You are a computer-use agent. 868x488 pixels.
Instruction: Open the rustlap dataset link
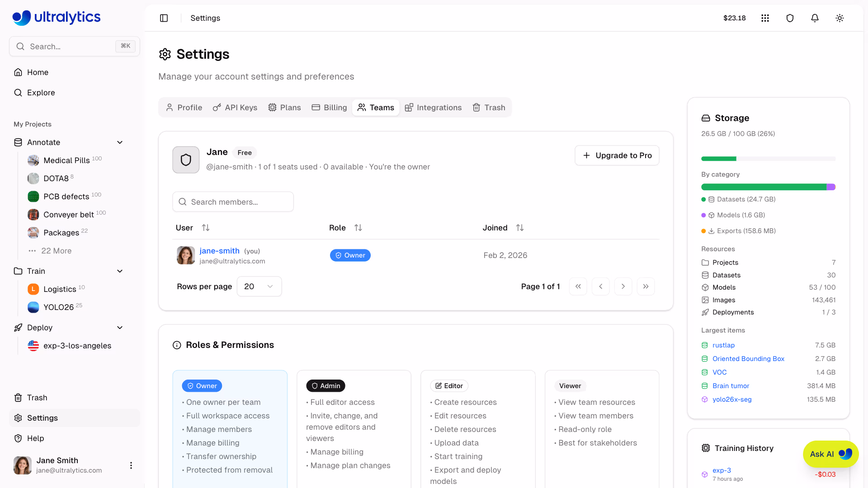tap(723, 345)
